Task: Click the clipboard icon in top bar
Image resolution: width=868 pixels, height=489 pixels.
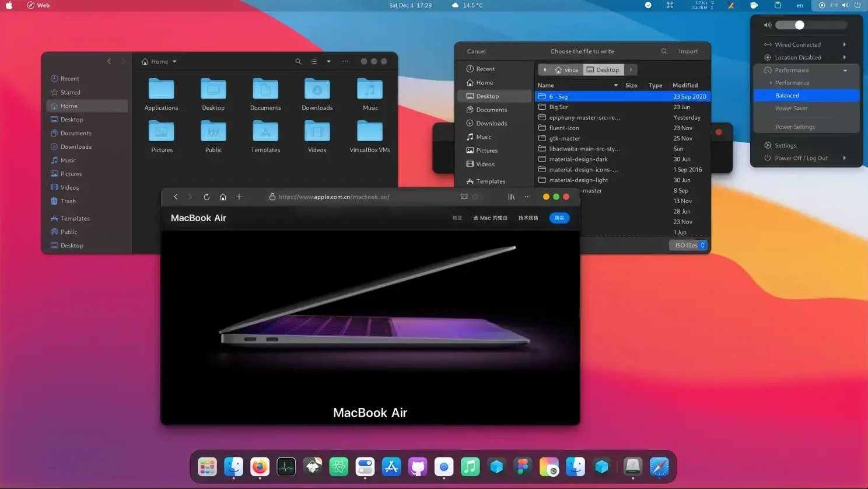Action: point(778,5)
